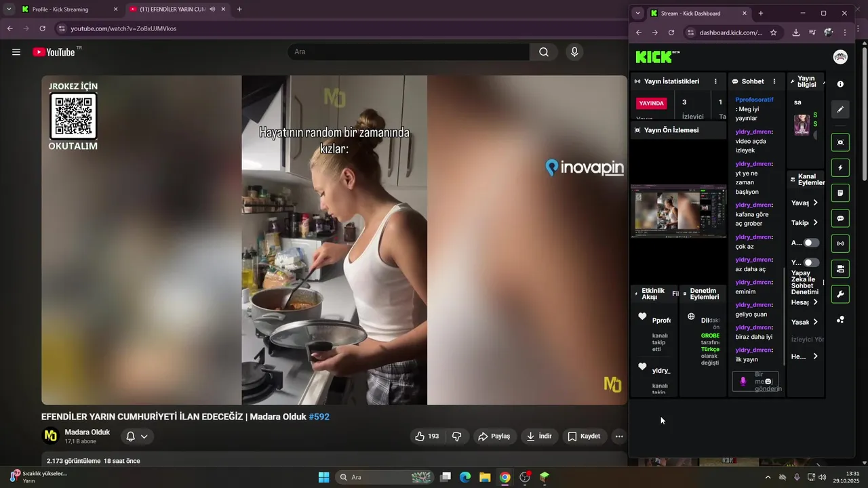The height and width of the screenshot is (488, 868).
Task: Toggle the stream info widget icon below broadcast icon
Action: coord(840,269)
